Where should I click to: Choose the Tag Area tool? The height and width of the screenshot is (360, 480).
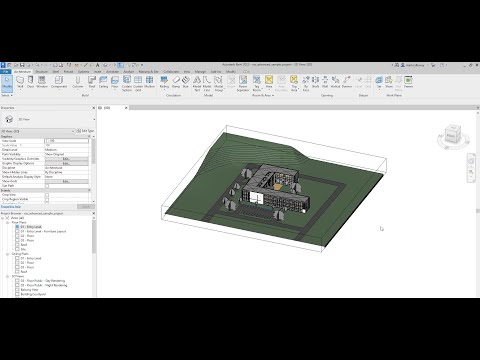click(294, 83)
